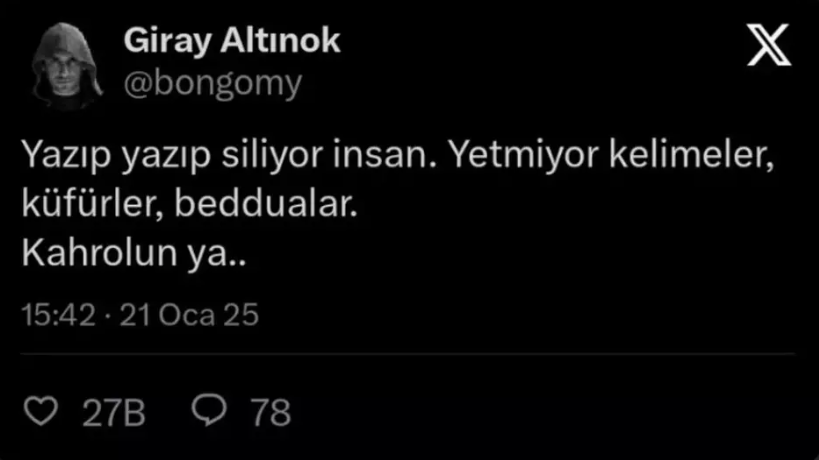Visit the @bongomy handle link
Screen dimensions: 819x460
click(213, 84)
